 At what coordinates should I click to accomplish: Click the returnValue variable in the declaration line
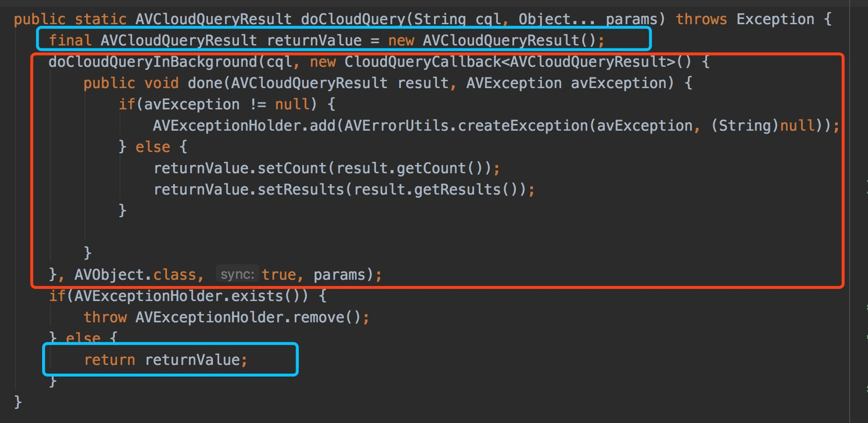point(314,41)
